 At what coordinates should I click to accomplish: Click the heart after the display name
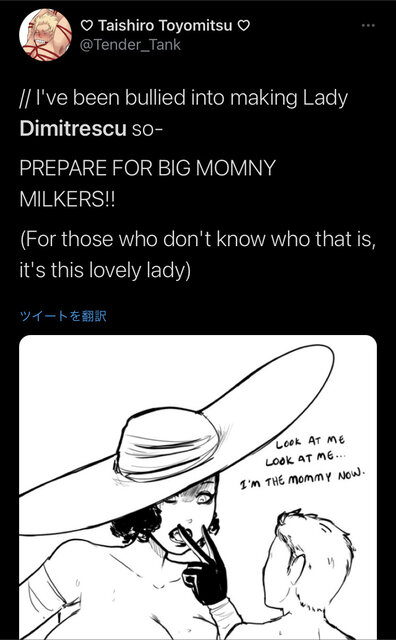coord(243,26)
